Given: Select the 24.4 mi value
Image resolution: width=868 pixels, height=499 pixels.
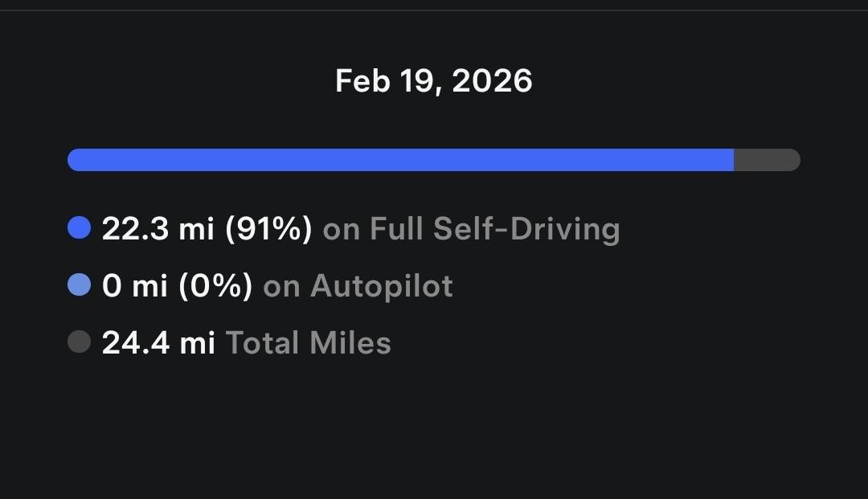Looking at the screenshot, I should (158, 343).
